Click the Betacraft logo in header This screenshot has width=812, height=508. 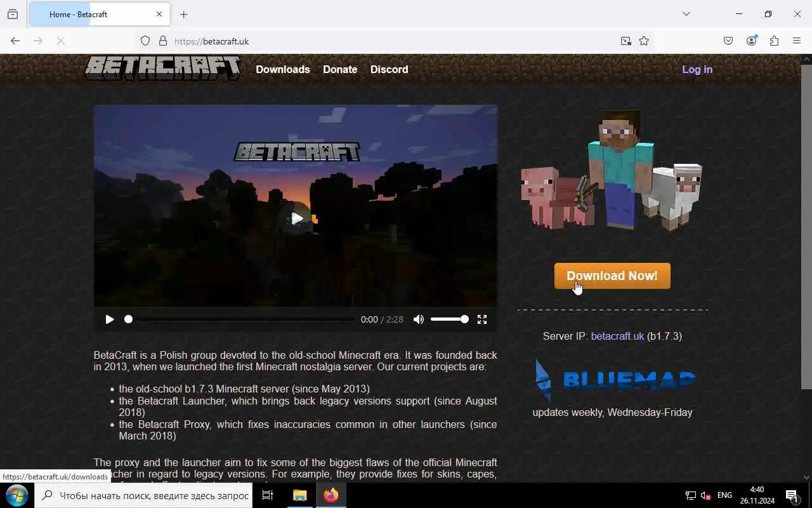click(x=163, y=68)
